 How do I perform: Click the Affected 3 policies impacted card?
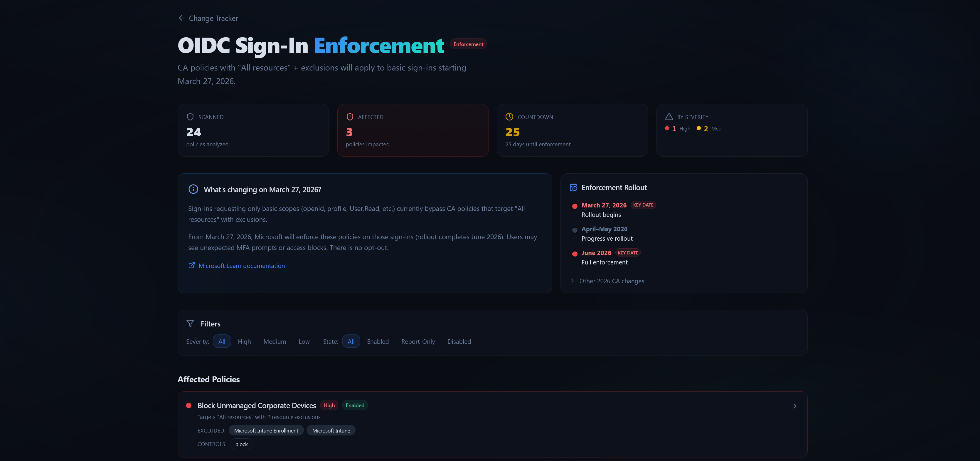[x=413, y=130]
